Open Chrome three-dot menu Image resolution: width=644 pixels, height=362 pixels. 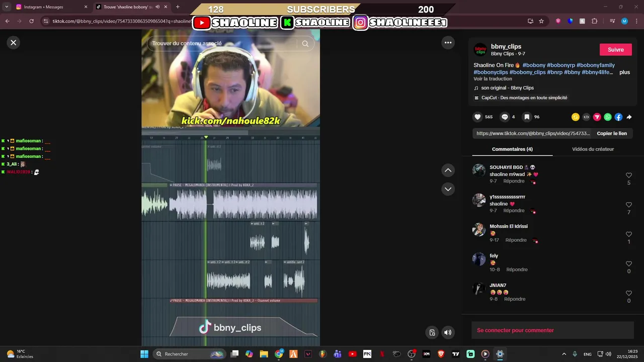(x=636, y=21)
